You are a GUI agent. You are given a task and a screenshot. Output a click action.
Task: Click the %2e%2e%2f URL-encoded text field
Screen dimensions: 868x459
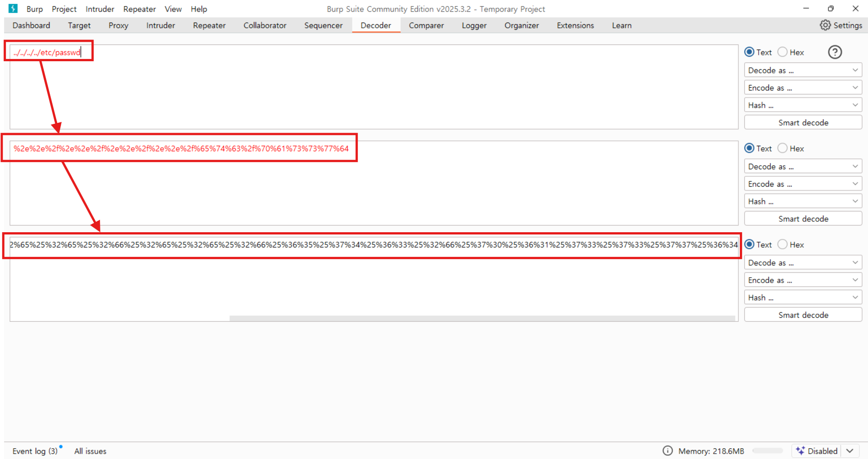[373, 183]
